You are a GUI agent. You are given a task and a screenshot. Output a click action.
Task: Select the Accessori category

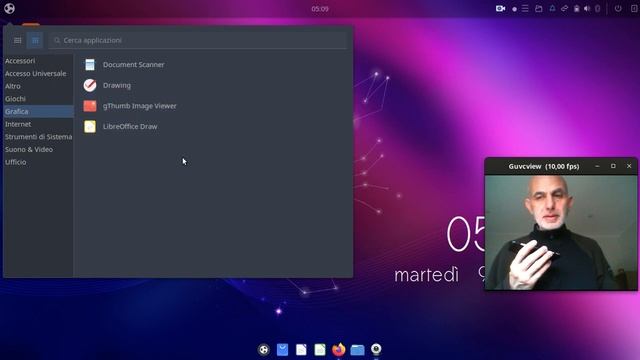38,61
